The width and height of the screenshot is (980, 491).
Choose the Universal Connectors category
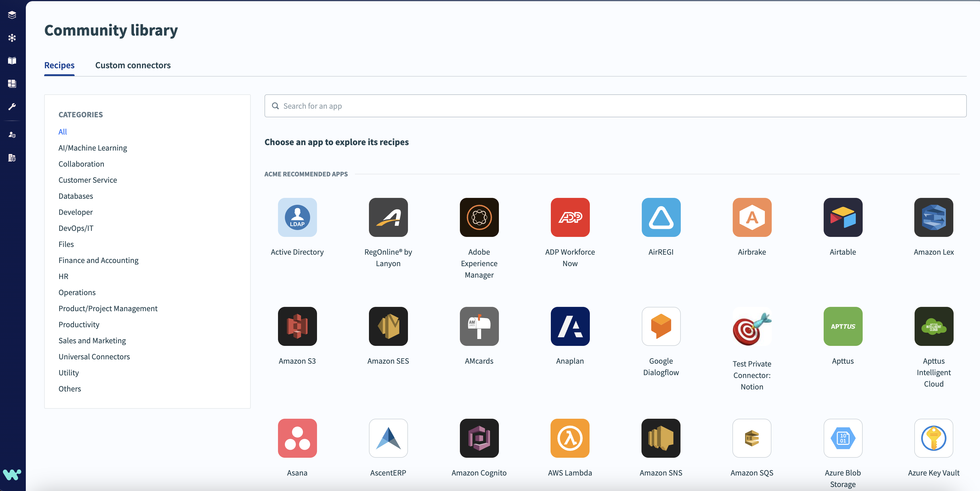(x=94, y=357)
